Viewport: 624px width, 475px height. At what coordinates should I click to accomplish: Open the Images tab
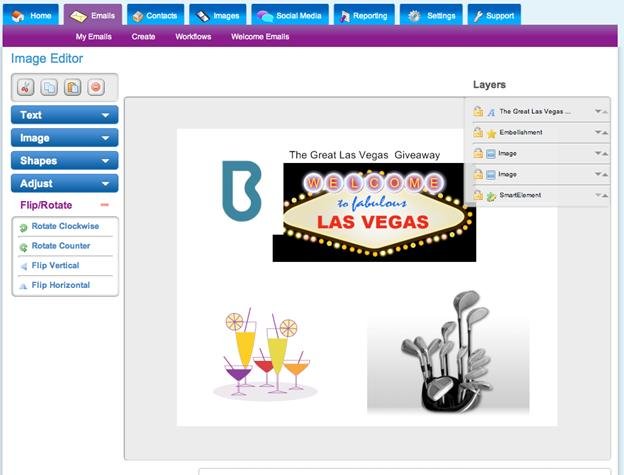pyautogui.click(x=218, y=15)
